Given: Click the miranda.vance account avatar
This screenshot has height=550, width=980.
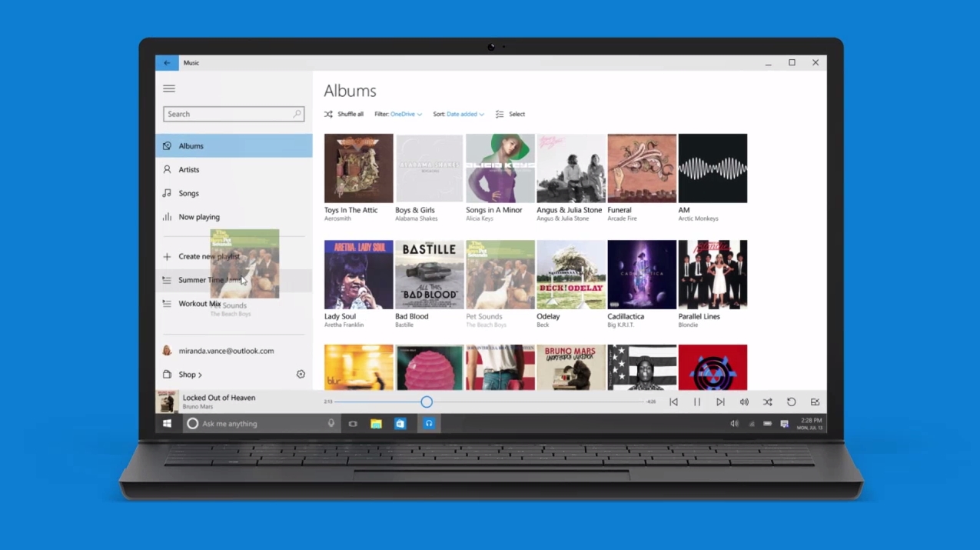Looking at the screenshot, I should click(167, 351).
